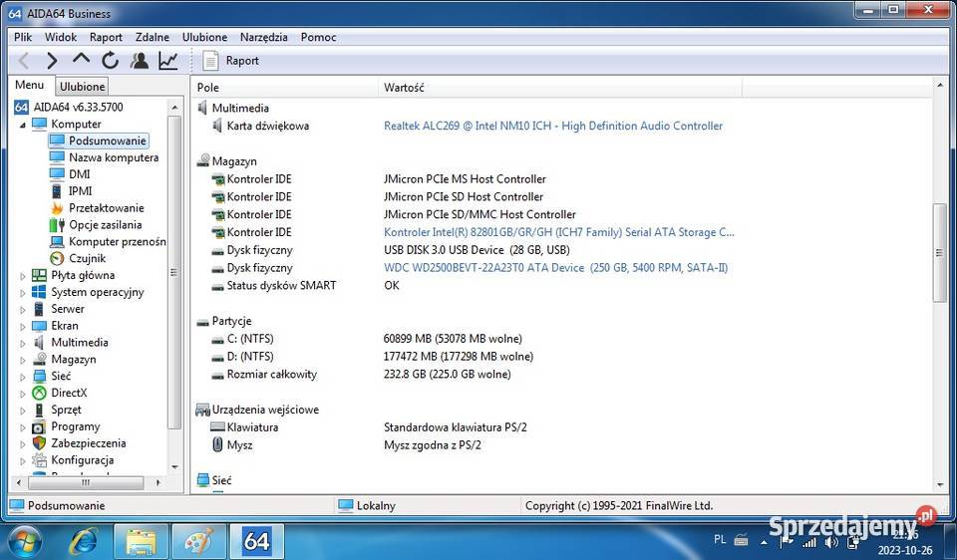This screenshot has width=957, height=560.
Task: Open the Zdalne menu
Action: pyautogui.click(x=152, y=37)
